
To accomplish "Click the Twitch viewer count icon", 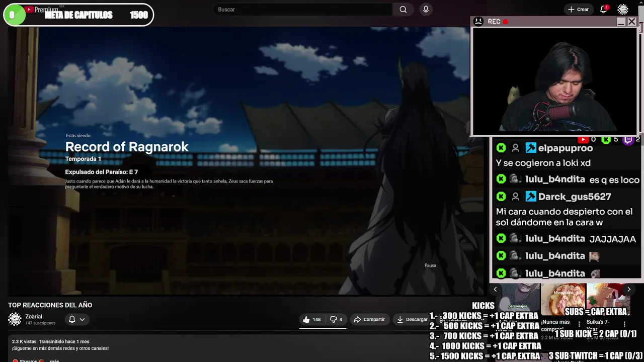I will pos(629,139).
